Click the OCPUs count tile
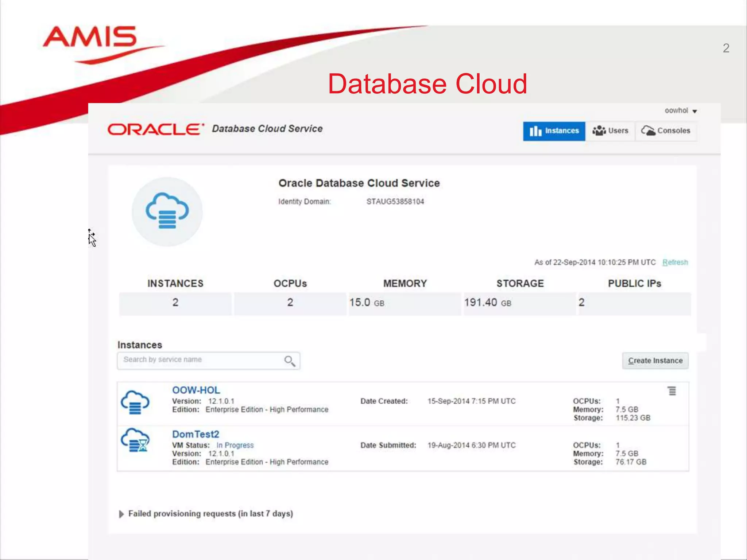Viewport: 747px width, 560px height. tap(290, 303)
